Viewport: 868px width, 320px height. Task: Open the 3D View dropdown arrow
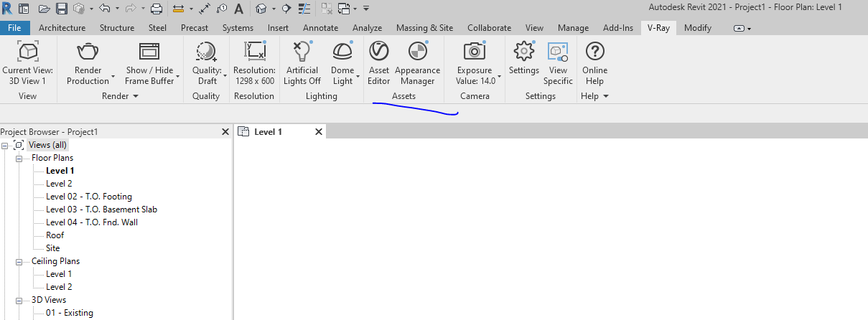coord(274,9)
